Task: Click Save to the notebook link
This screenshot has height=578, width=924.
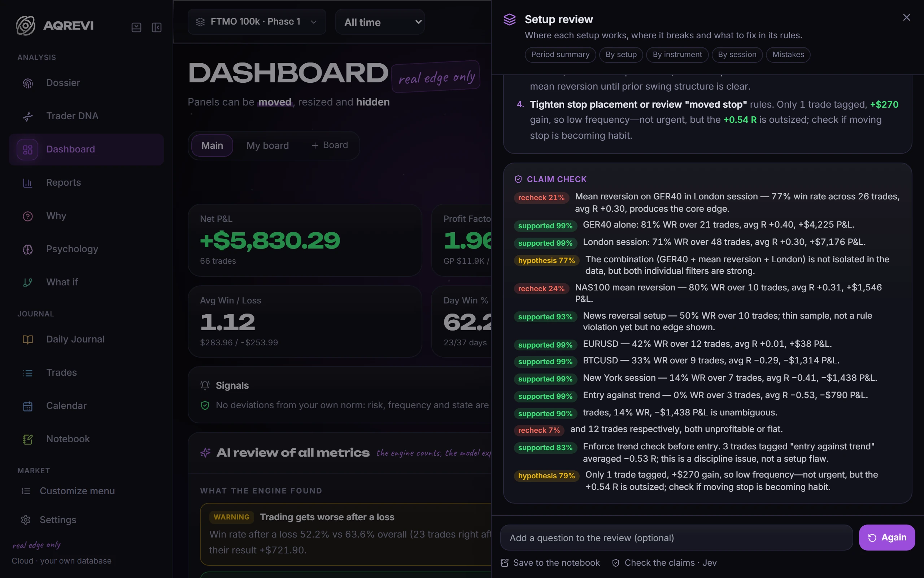Action: point(550,563)
